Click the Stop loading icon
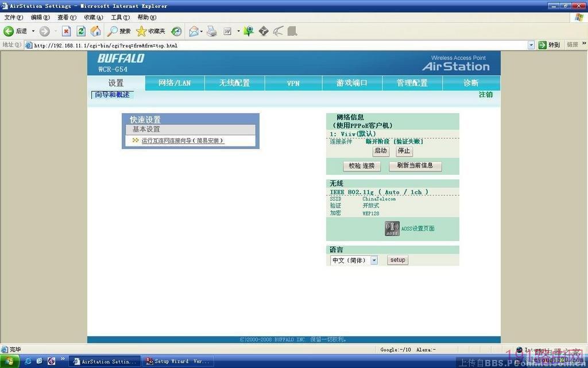Screen dimensions: 588x368 (x=67, y=31)
